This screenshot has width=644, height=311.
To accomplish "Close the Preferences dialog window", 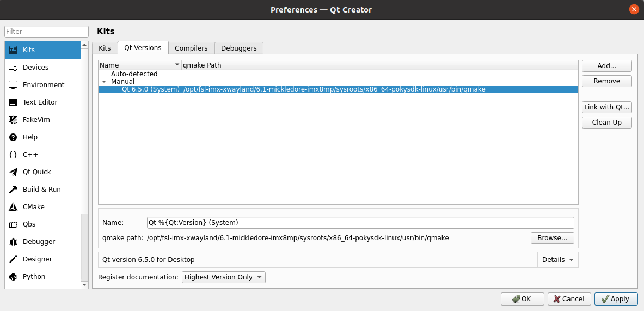I will click(x=634, y=9).
